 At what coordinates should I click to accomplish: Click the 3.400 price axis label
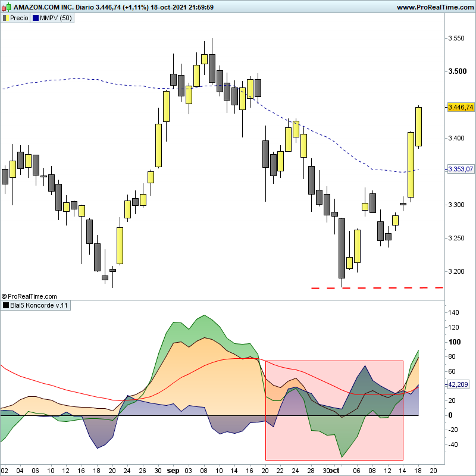tap(456, 138)
